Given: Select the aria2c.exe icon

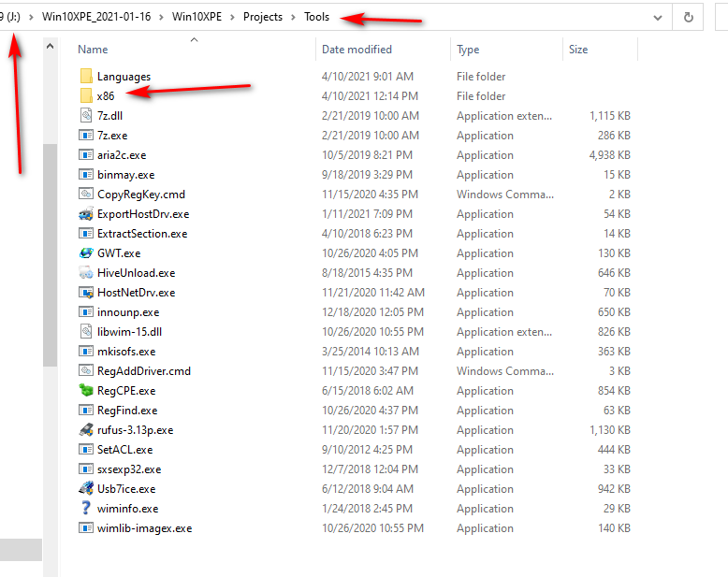Looking at the screenshot, I should pyautogui.click(x=86, y=154).
